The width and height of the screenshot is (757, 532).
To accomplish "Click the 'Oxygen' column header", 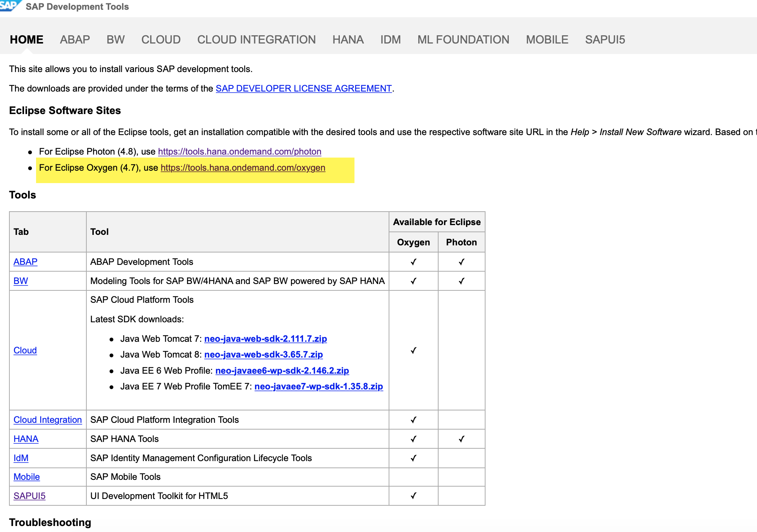I will point(413,242).
